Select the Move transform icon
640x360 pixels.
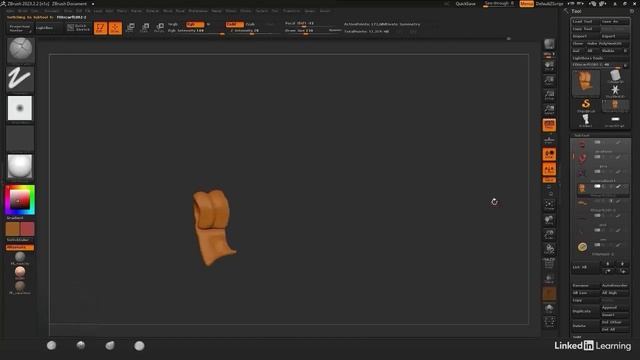tap(130, 28)
